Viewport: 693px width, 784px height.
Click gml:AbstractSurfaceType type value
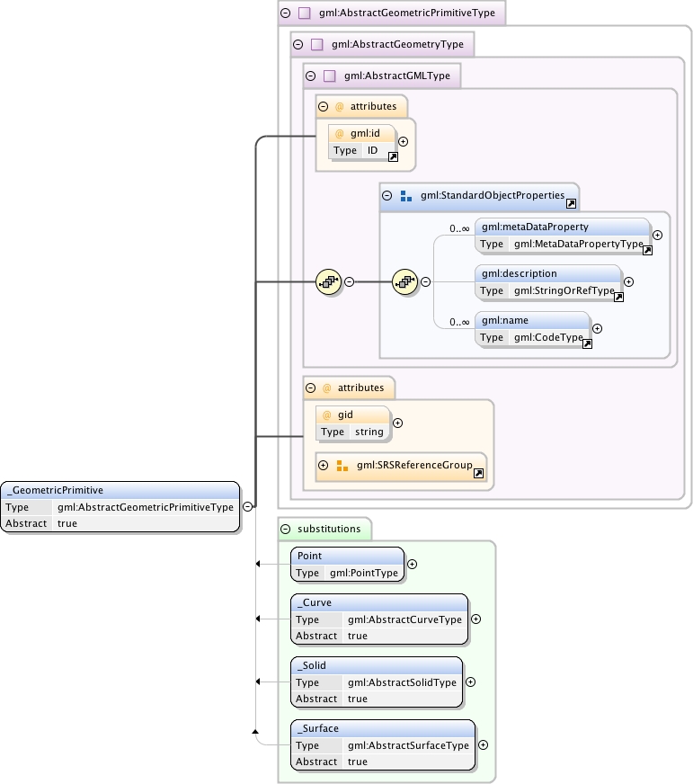(x=408, y=746)
